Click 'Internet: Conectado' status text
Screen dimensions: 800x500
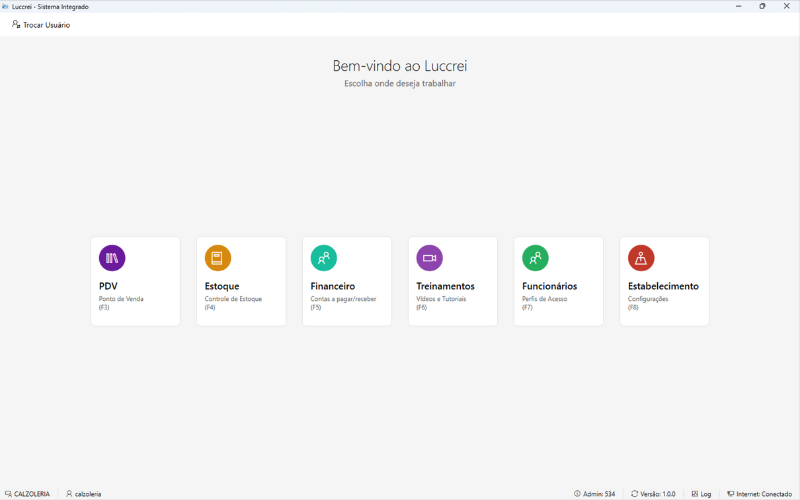(764, 494)
